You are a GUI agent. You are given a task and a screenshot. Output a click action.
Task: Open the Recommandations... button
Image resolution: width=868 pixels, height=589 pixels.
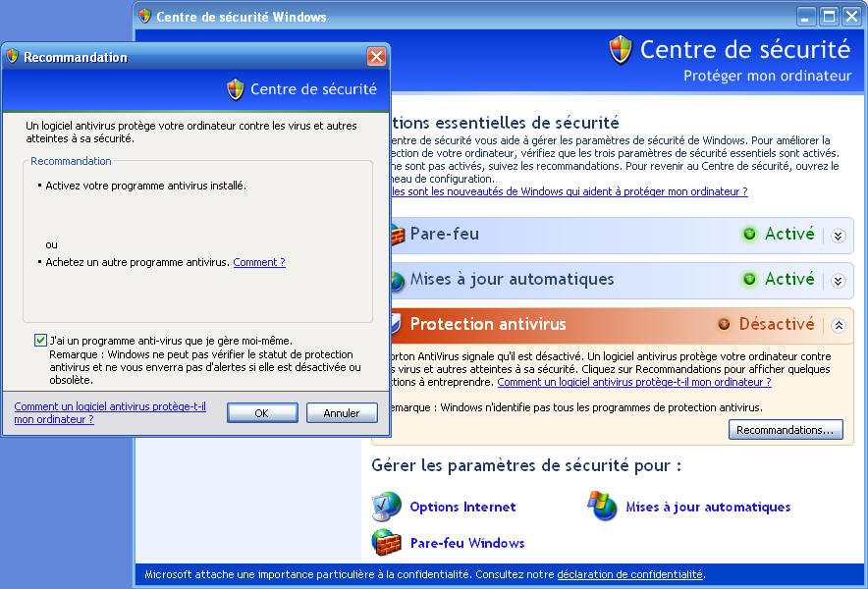point(786,430)
